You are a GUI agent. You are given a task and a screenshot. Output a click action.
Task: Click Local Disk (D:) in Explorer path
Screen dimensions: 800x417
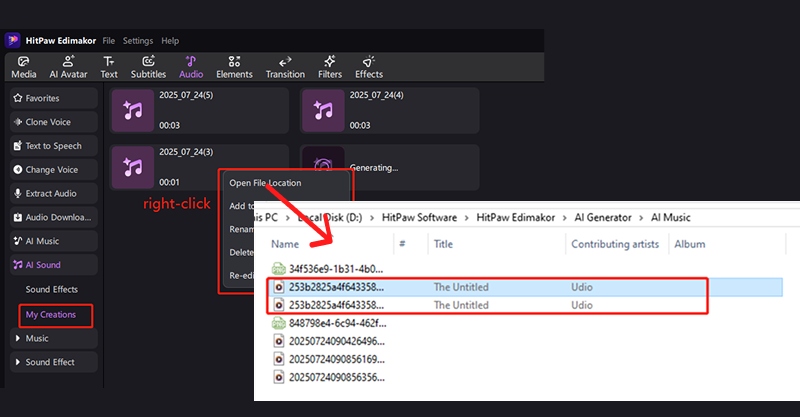coord(330,217)
